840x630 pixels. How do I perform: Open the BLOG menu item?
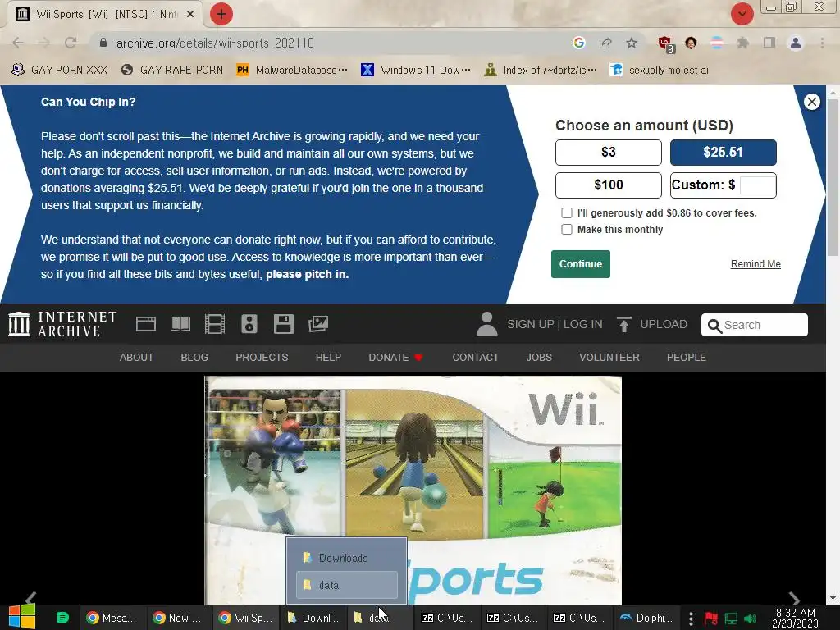[x=194, y=358]
